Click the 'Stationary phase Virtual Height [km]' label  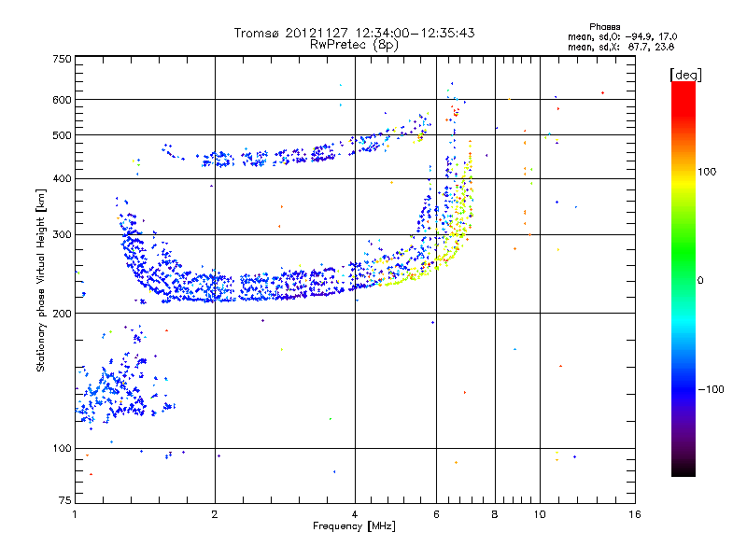point(40,281)
